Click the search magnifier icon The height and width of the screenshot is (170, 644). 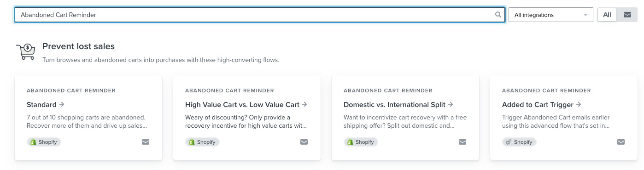point(498,15)
